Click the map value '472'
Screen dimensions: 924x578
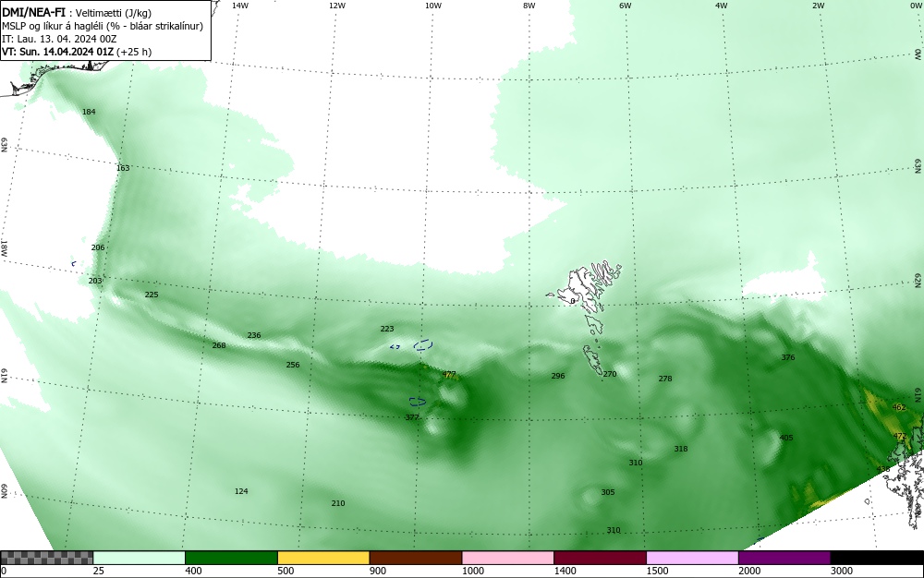[x=900, y=437]
